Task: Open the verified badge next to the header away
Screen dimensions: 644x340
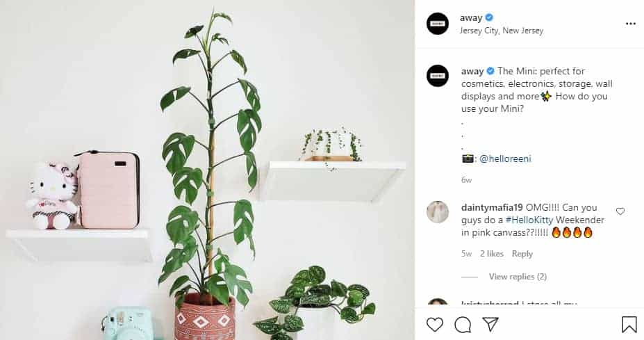Action: point(489,17)
